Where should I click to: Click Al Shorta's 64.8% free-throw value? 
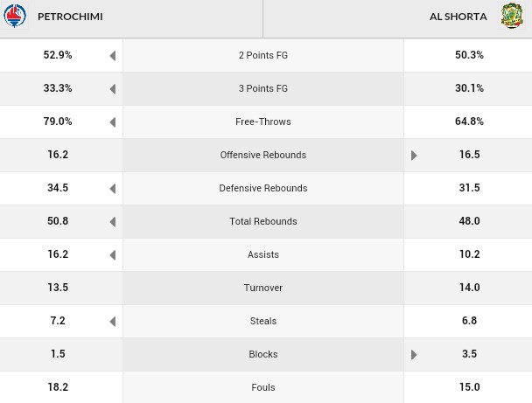pos(469,122)
